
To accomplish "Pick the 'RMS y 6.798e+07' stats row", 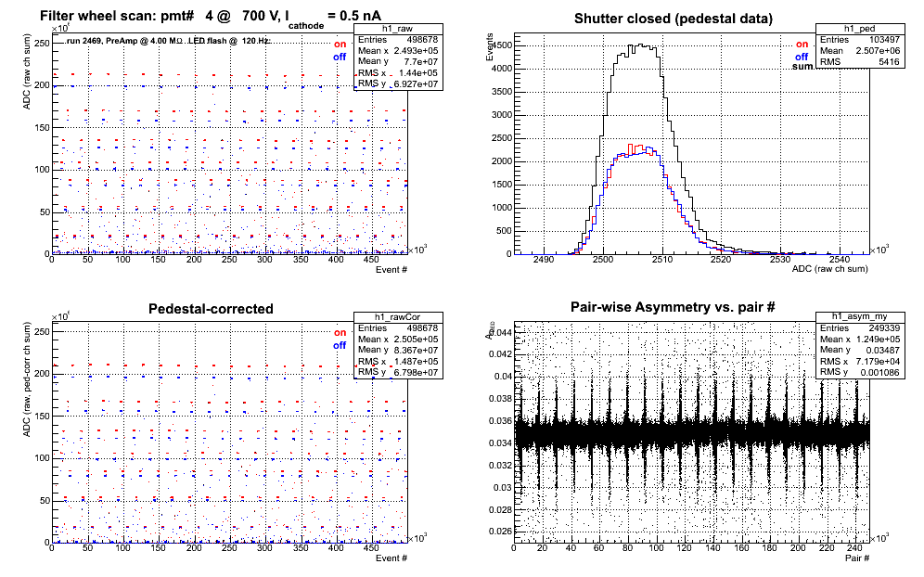I will pyautogui.click(x=398, y=371).
